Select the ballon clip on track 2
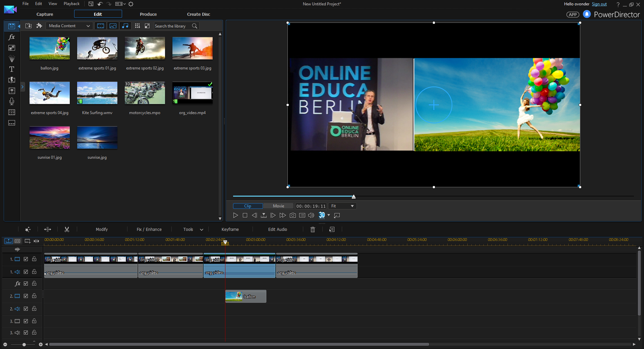The width and height of the screenshot is (644, 349). [x=246, y=296]
